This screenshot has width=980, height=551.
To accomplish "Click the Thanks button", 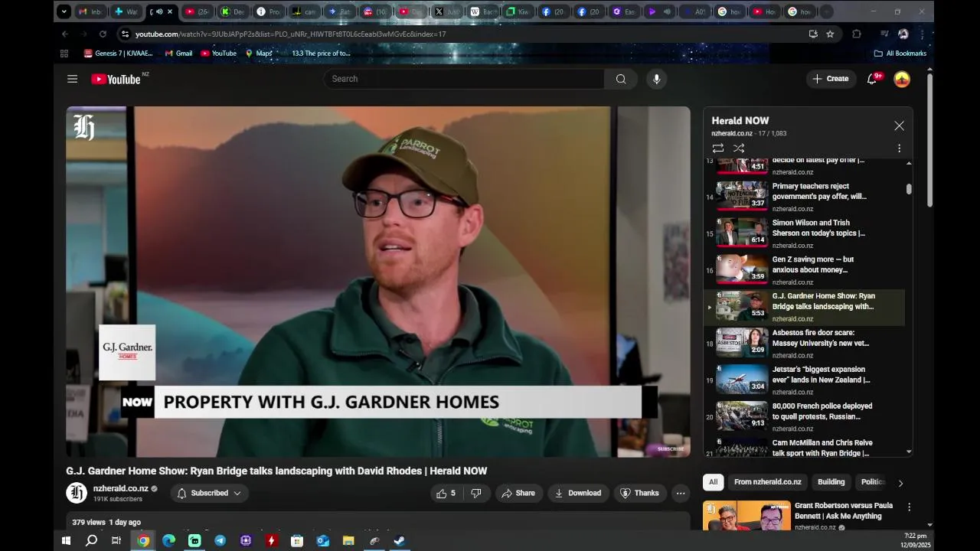I will pos(639,494).
